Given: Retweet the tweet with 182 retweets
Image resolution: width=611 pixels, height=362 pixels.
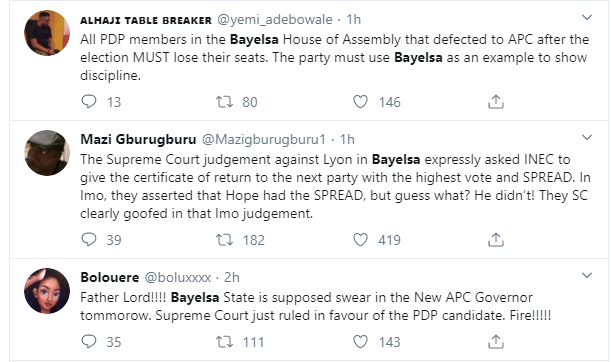Looking at the screenshot, I should click(x=224, y=239).
